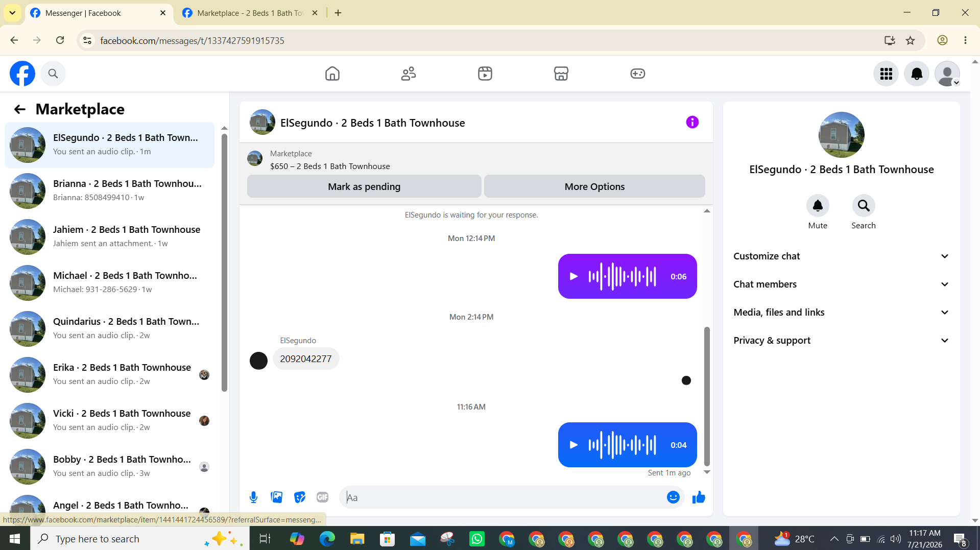Send a thumbs-up like
This screenshot has height=550, width=980.
(699, 497)
